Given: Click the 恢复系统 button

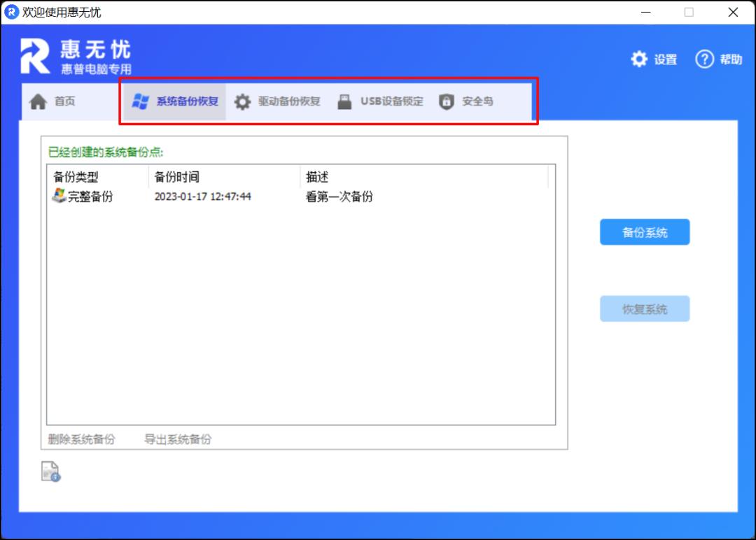Looking at the screenshot, I should pos(644,308).
